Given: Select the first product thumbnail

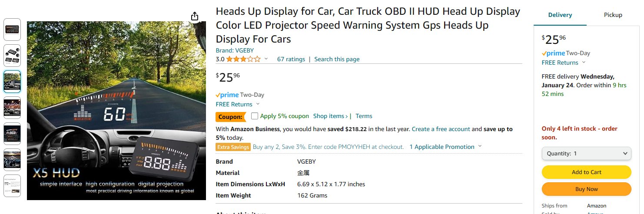Looking at the screenshot, I should click(x=12, y=29).
